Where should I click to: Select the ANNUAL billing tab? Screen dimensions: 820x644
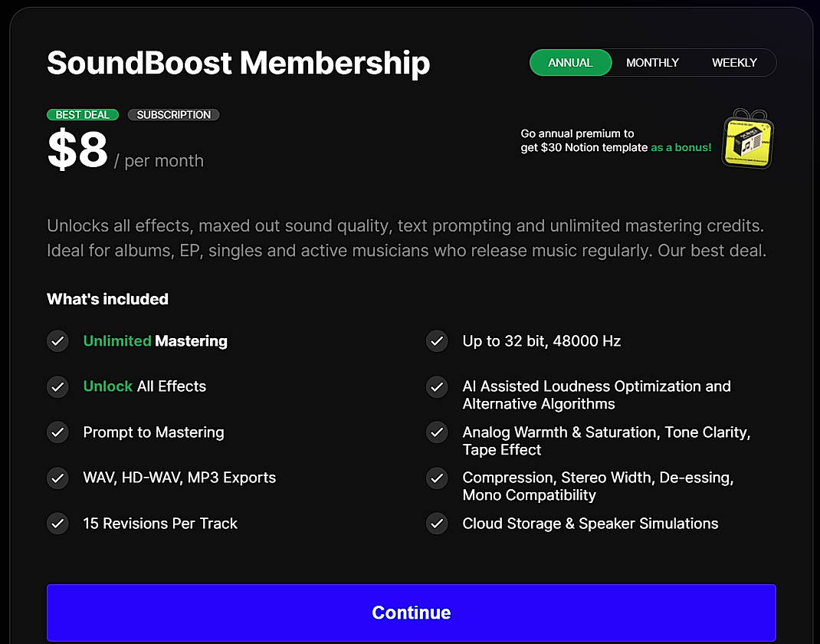pos(570,63)
